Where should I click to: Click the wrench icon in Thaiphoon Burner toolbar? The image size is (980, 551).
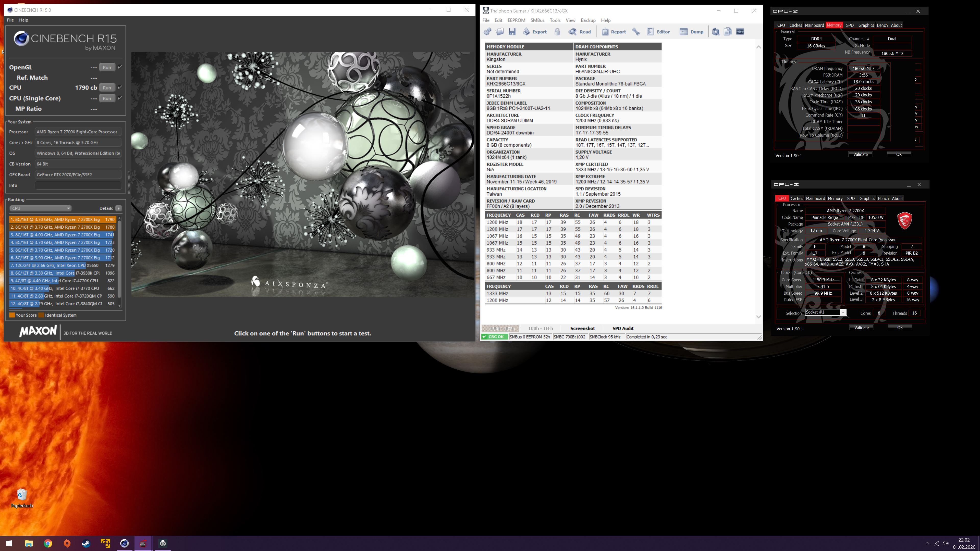(x=636, y=32)
